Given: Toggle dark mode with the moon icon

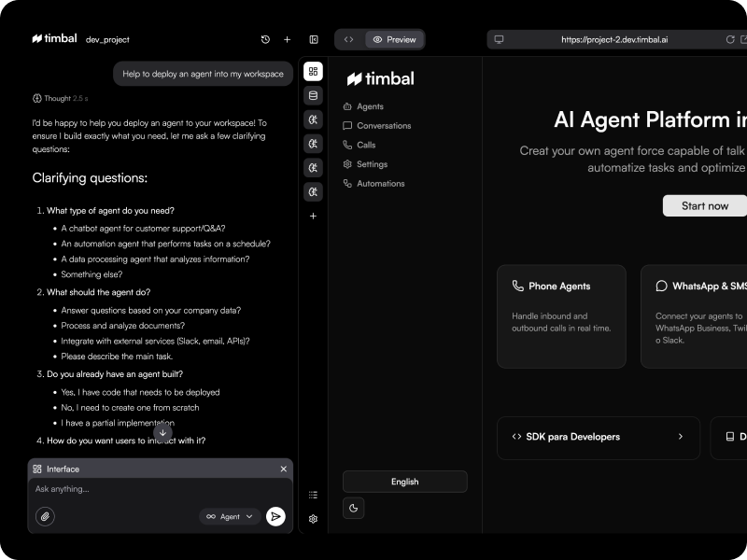Looking at the screenshot, I should click(352, 508).
